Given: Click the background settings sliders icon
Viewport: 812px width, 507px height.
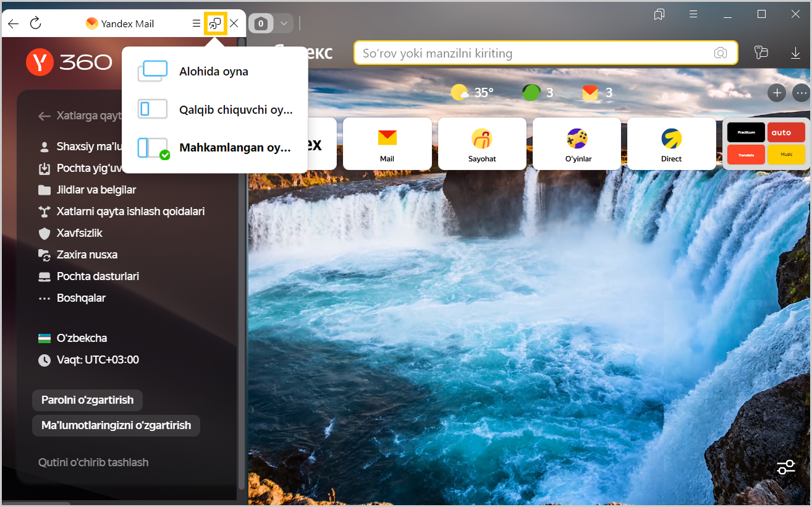Looking at the screenshot, I should pyautogui.click(x=785, y=467).
